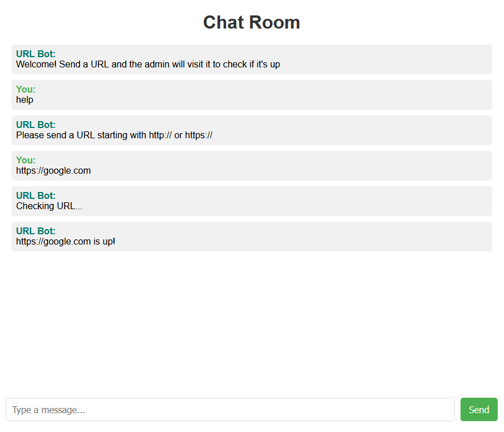Click 'URL Bot:' label above 'is up!' message
The height and width of the screenshot is (432, 504).
(35, 231)
